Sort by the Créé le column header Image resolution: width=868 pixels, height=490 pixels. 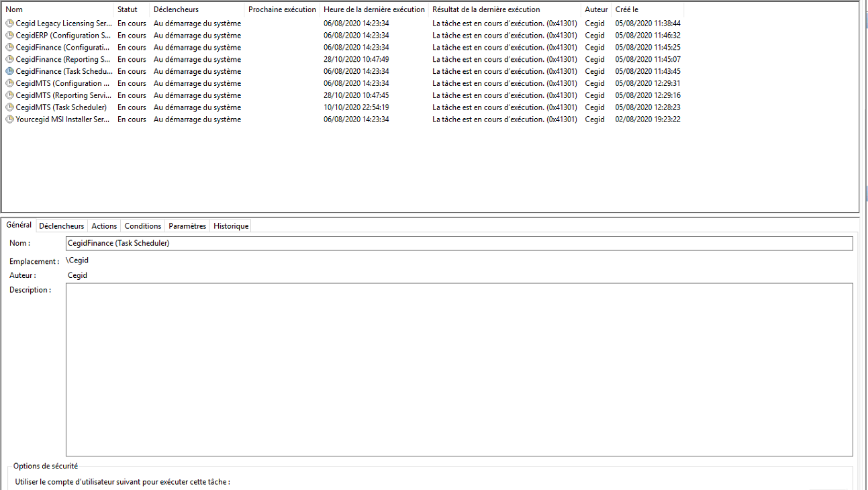point(648,9)
